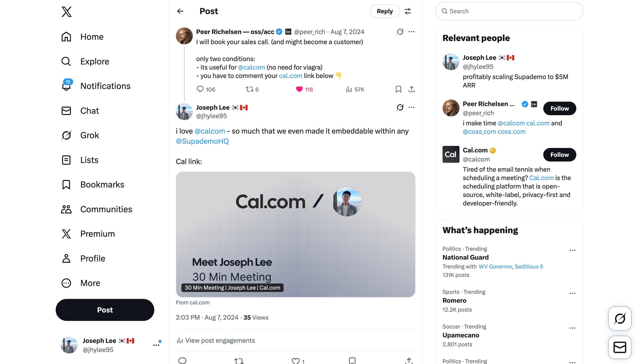The width and height of the screenshot is (640, 364).
Task: Open Bookmarks from the sidebar
Action: coord(102,184)
